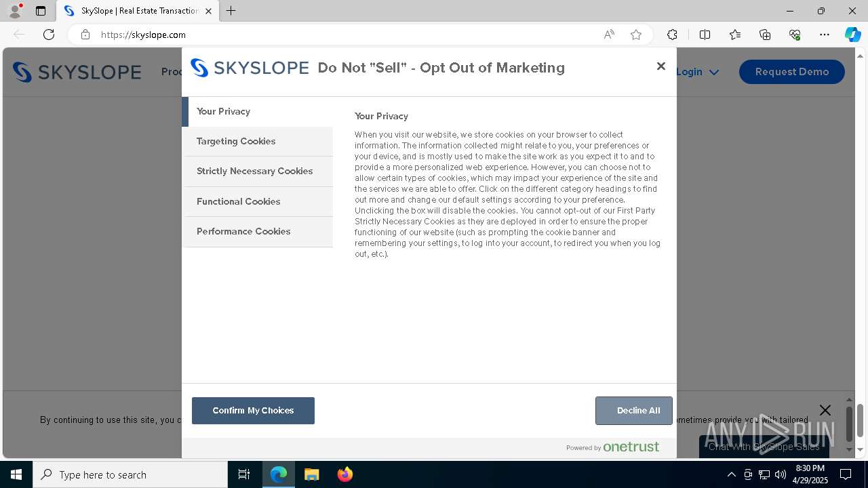Image resolution: width=868 pixels, height=488 pixels.
Task: Open the Targeting Cookies tab
Action: [x=258, y=141]
